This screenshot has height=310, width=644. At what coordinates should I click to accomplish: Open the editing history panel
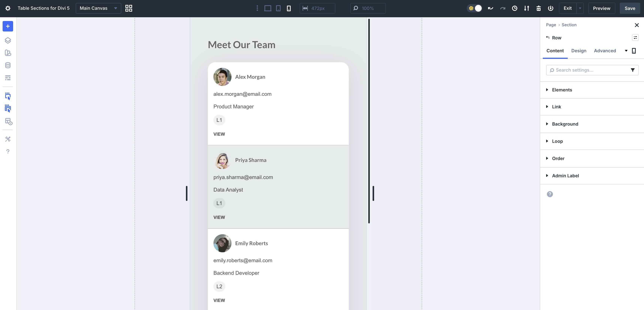pos(515,8)
